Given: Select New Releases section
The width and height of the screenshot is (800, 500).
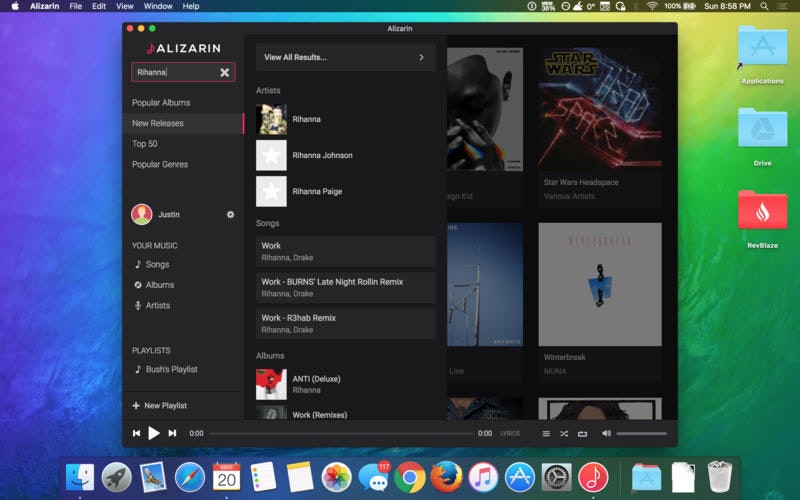Looking at the screenshot, I should [x=183, y=123].
